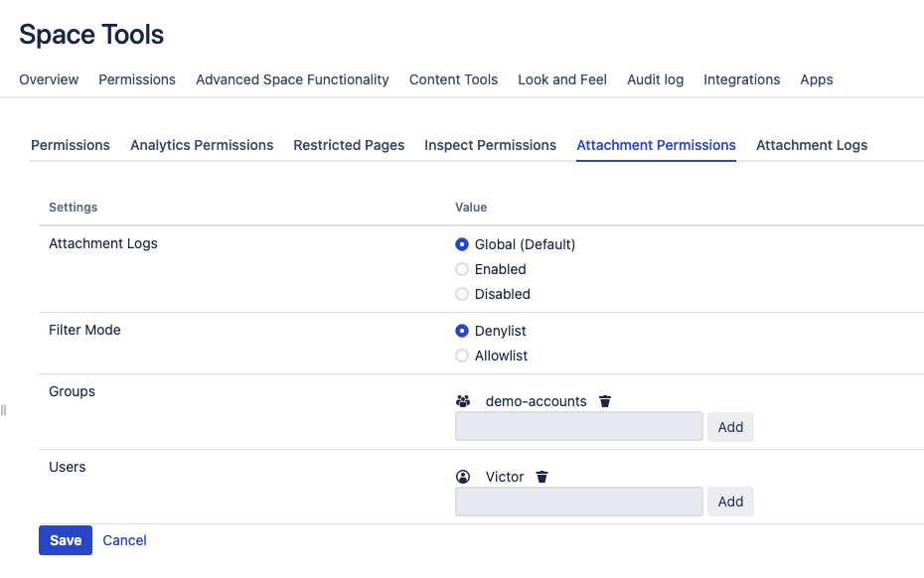Go to the Analytics Permissions tab

(x=202, y=145)
